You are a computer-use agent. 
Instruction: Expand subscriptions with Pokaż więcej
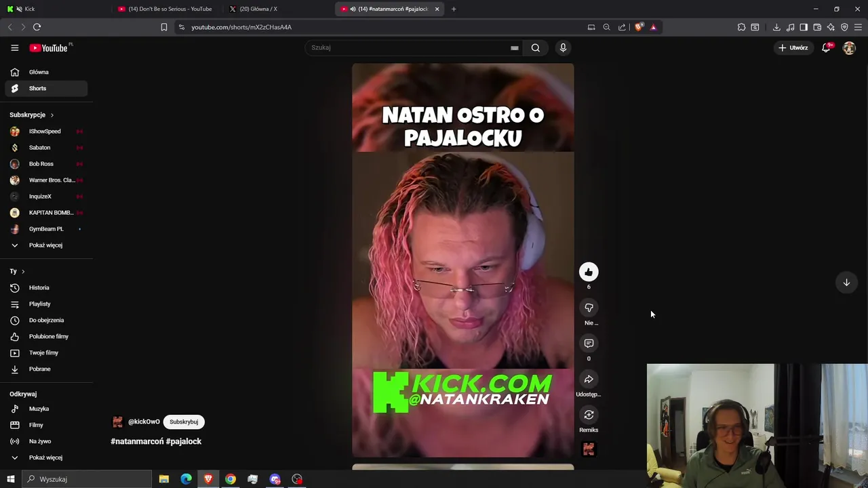46,245
